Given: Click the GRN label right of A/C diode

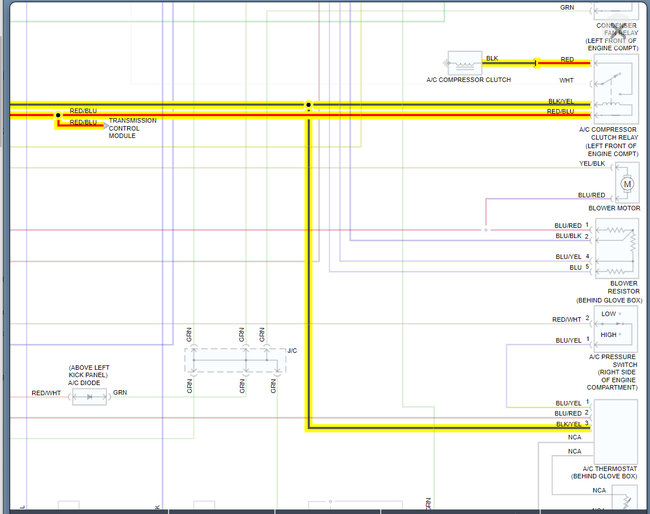Looking at the screenshot, I should click(x=120, y=392).
